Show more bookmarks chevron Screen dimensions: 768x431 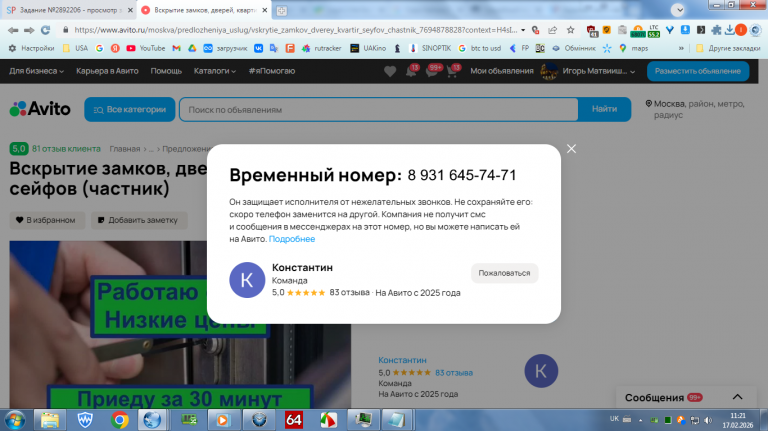[681, 48]
